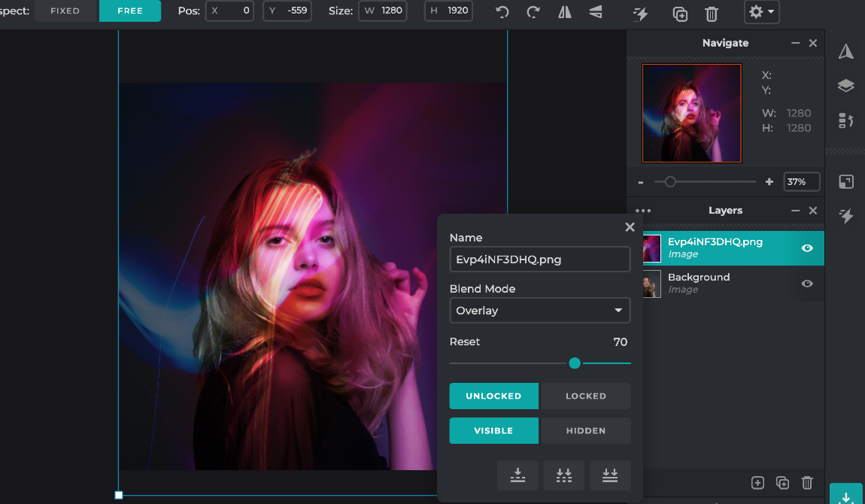Image resolution: width=865 pixels, height=504 pixels.
Task: Select the vertical flip icon
Action: tap(596, 12)
